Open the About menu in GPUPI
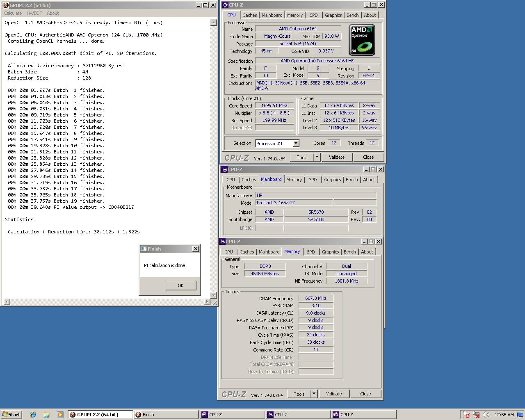Image resolution: width=525 pixels, height=420 pixels. click(53, 13)
